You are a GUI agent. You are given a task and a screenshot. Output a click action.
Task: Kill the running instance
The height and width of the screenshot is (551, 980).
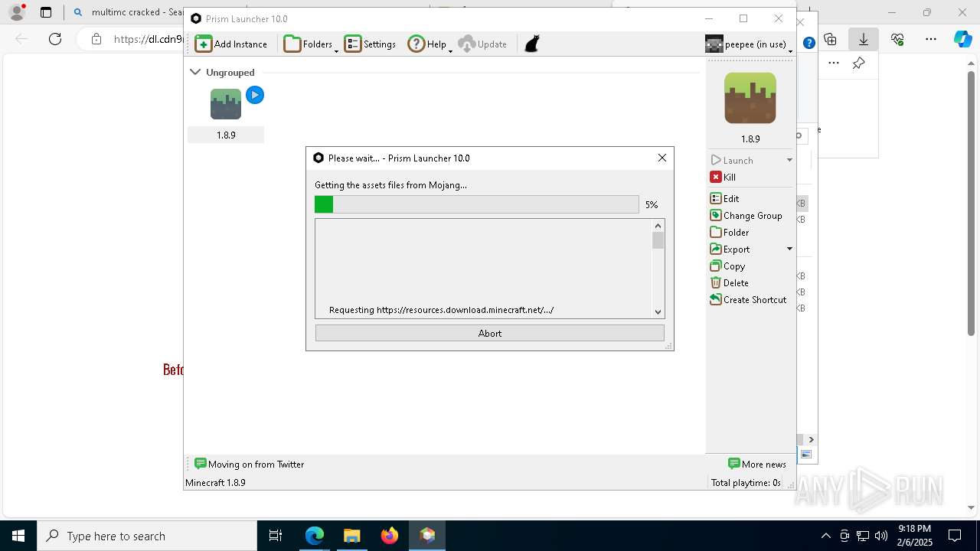click(x=724, y=177)
